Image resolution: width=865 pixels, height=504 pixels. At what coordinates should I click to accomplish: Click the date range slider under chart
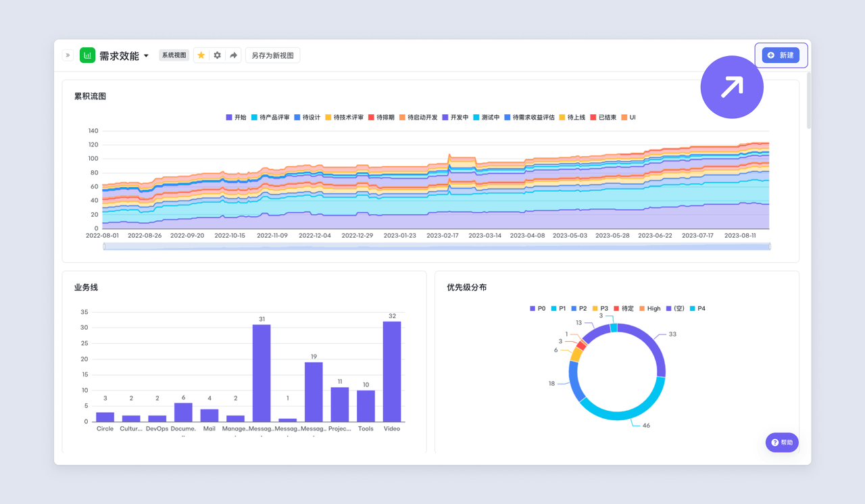click(437, 247)
